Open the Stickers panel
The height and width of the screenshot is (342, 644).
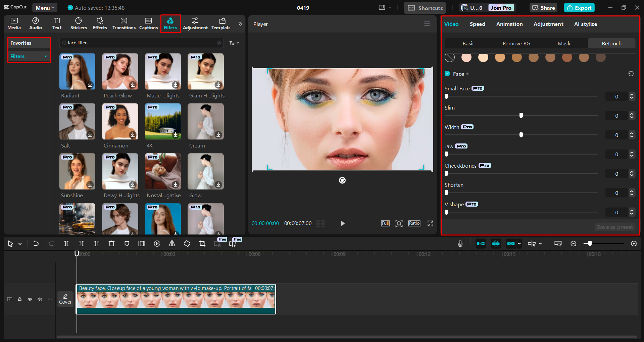click(79, 23)
